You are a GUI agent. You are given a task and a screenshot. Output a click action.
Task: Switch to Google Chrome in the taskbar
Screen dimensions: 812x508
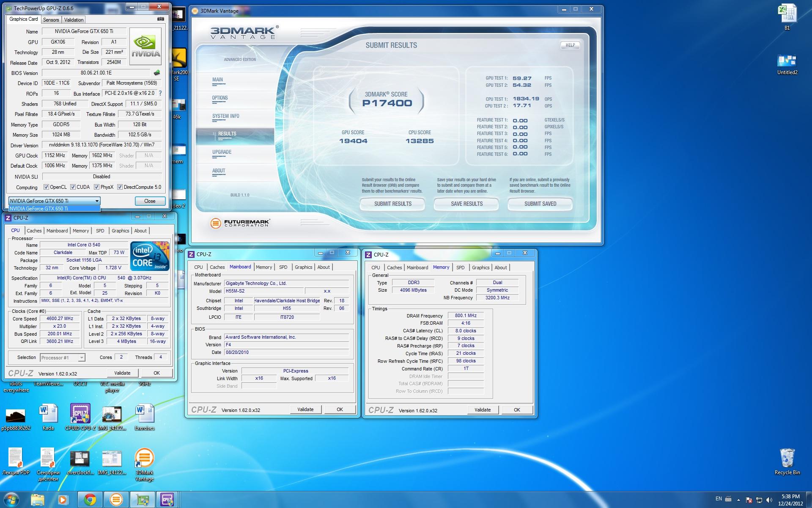coord(90,500)
